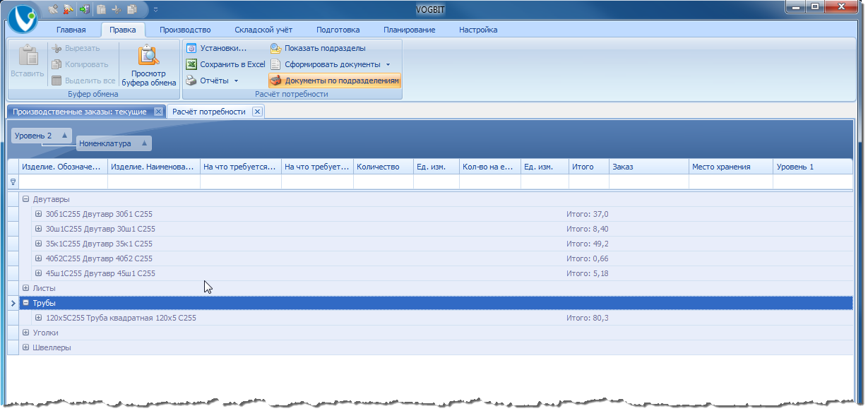This screenshot has width=868, height=411.
Task: Click the filter funnel icon in grid
Action: [13, 182]
